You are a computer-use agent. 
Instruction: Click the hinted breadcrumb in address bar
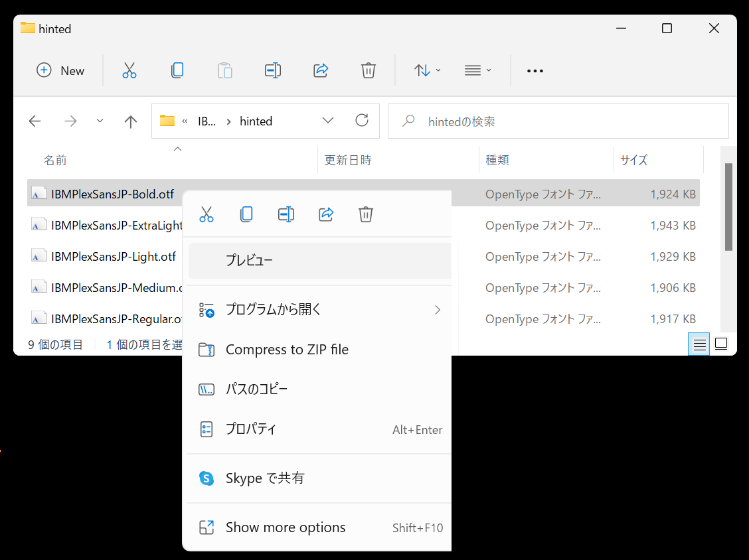click(256, 121)
